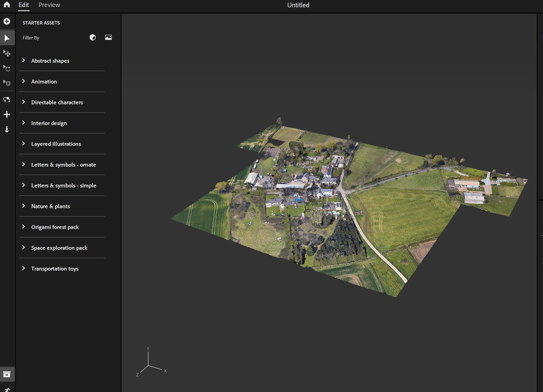Switch to the Edit tab
The height and width of the screenshot is (392, 543).
[x=24, y=5]
